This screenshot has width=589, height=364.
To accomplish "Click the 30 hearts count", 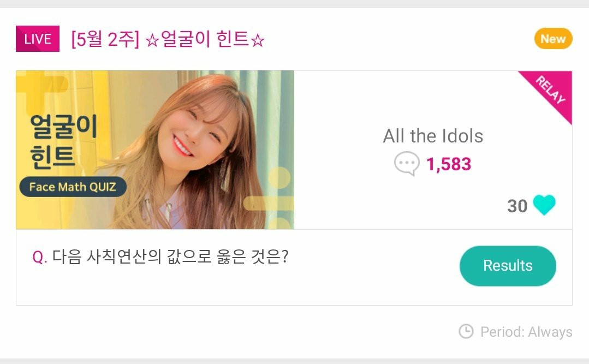I will point(517,206).
